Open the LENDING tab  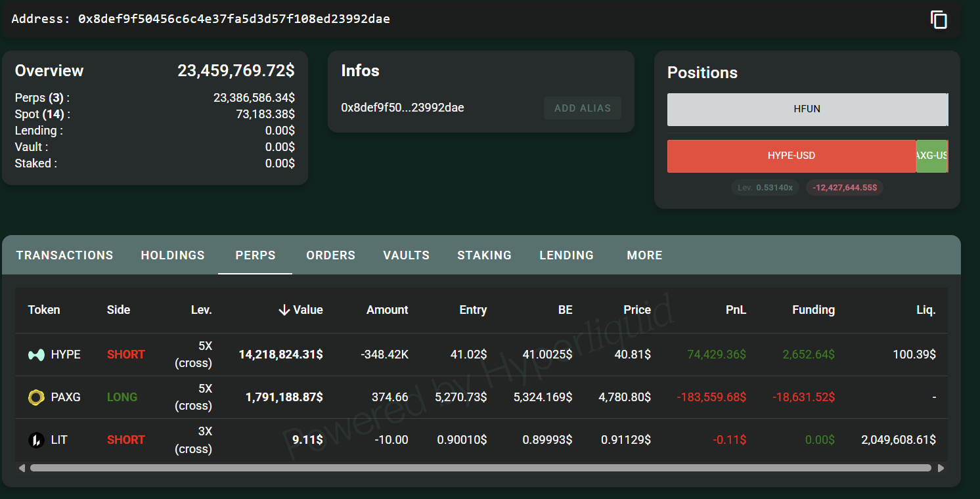[566, 255]
